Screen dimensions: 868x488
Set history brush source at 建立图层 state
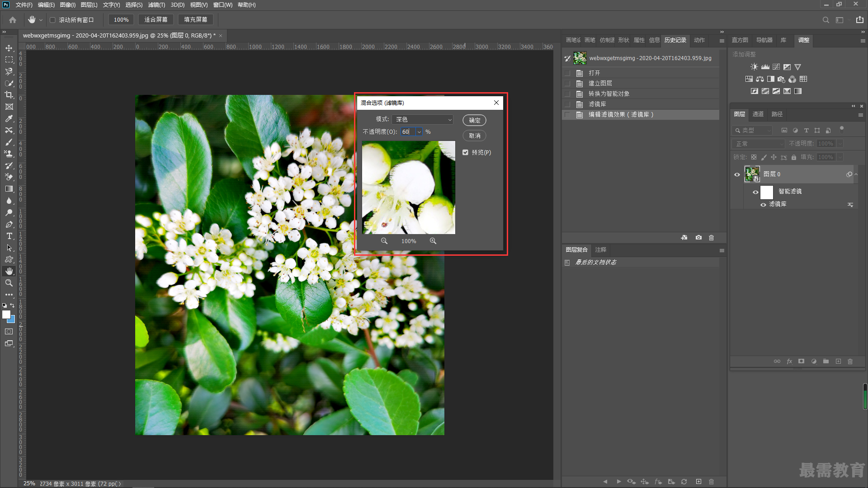[567, 83]
